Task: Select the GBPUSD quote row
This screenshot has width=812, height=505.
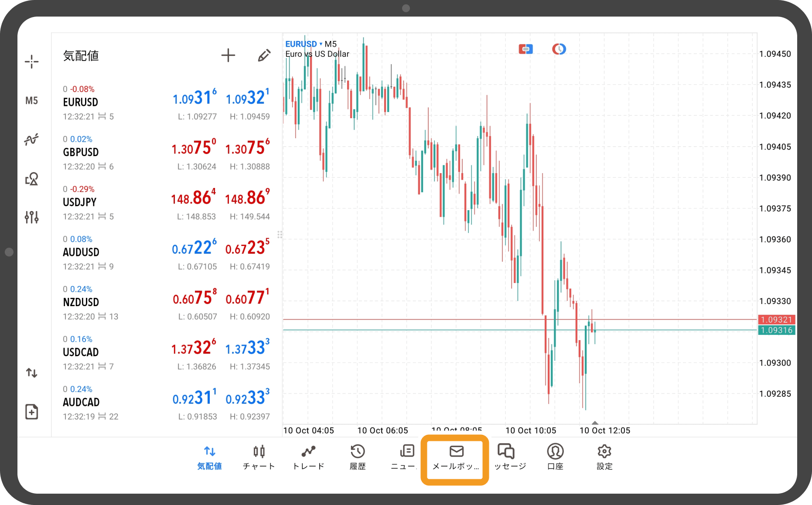Action: (x=166, y=153)
